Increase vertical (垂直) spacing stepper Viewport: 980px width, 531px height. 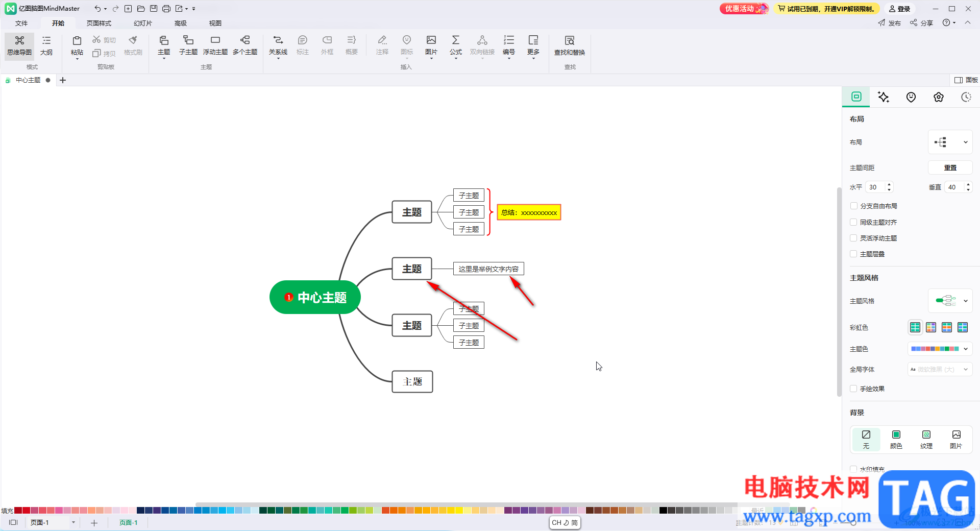pos(968,184)
